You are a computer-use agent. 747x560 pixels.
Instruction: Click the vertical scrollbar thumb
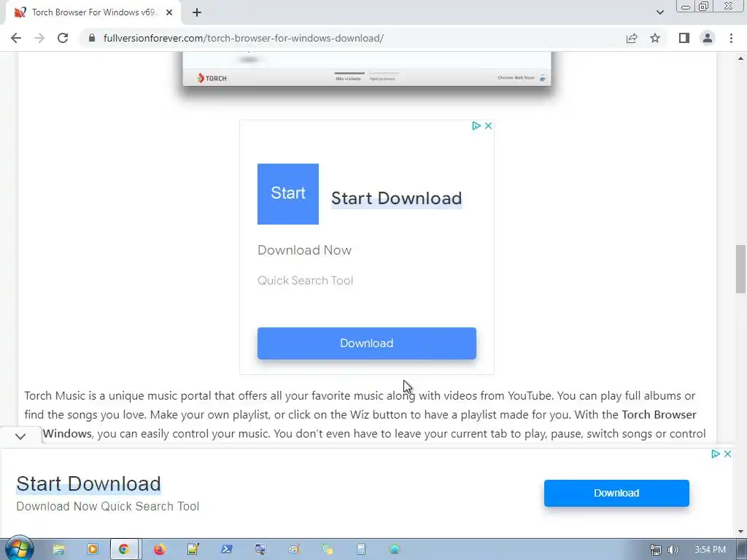tap(741, 269)
